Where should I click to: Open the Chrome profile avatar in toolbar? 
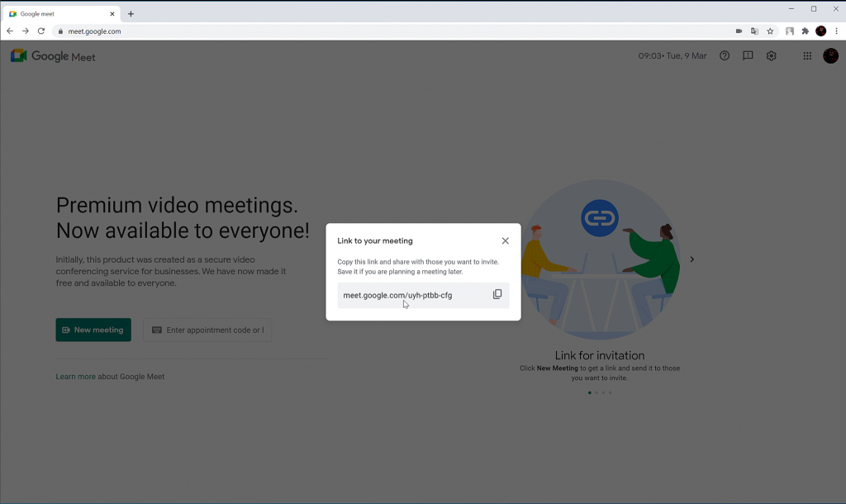820,31
